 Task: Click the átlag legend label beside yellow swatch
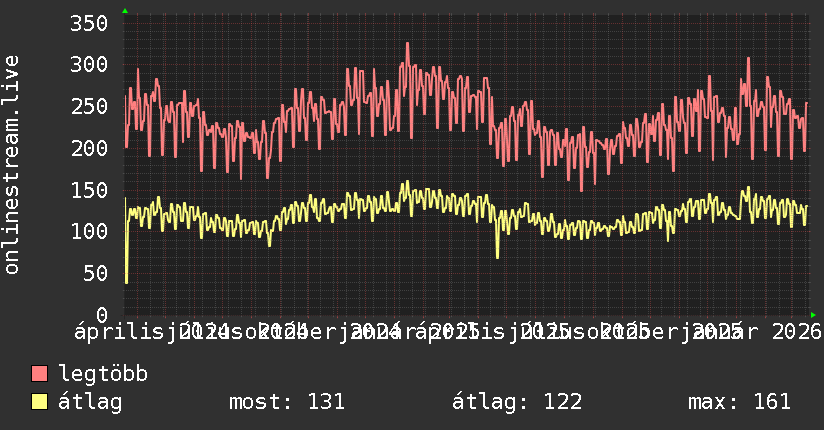pyautogui.click(x=90, y=402)
